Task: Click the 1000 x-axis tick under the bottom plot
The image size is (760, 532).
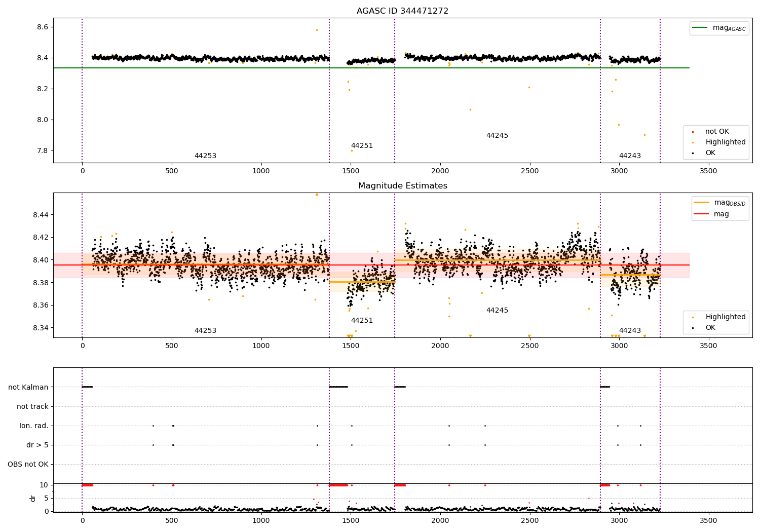Action: click(261, 520)
